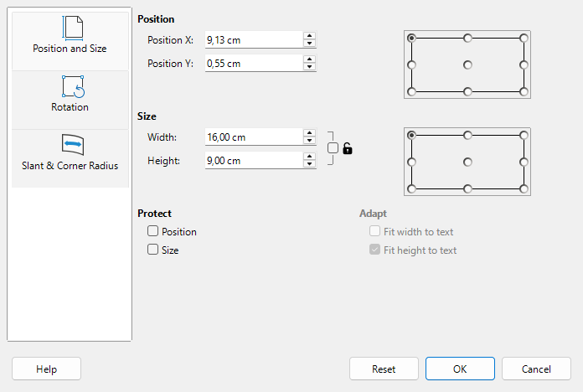This screenshot has width=583, height=392.
Task: Click the unlocked padlock icon
Action: tap(348, 148)
